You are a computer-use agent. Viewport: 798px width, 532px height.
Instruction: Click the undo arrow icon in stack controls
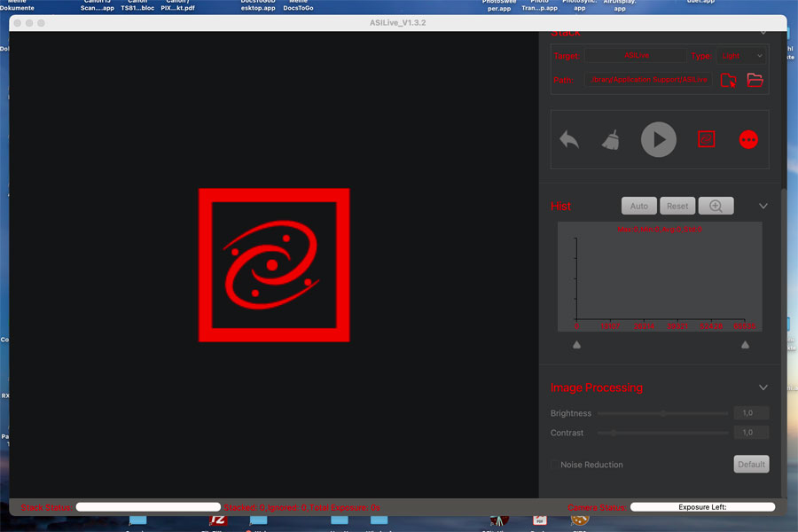(569, 139)
